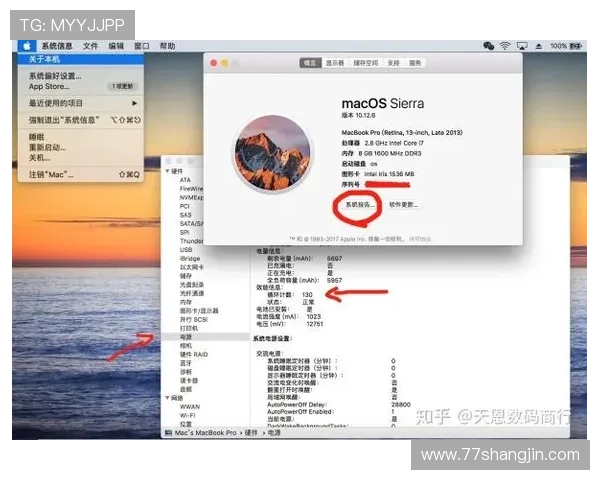Screen dimensions: 600x480
Task: Switch to the 支持 tab
Action: point(393,63)
